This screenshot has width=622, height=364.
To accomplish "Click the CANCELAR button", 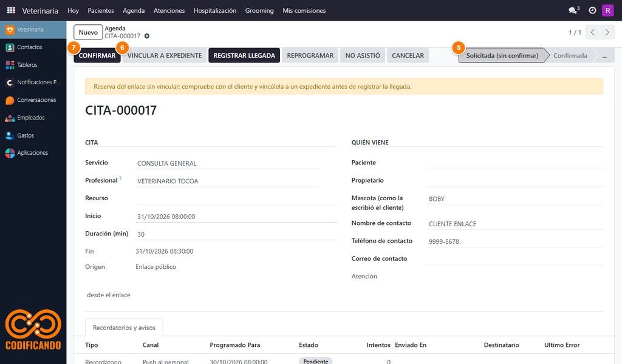I will click(x=408, y=55).
